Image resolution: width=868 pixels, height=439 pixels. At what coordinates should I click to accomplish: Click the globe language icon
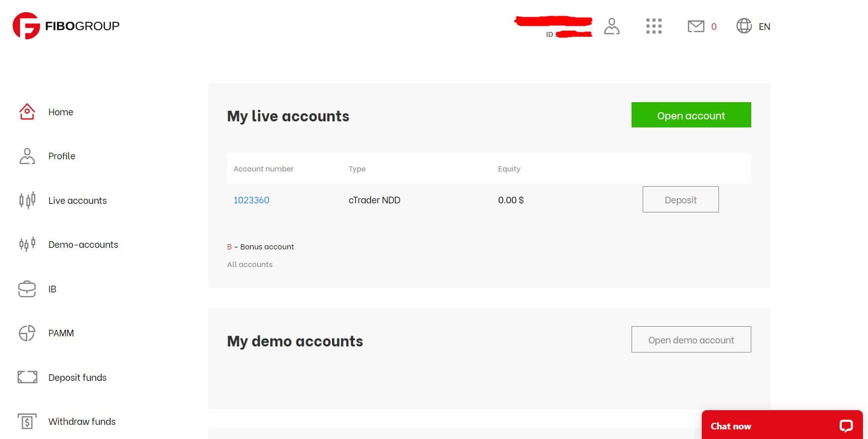pyautogui.click(x=744, y=26)
